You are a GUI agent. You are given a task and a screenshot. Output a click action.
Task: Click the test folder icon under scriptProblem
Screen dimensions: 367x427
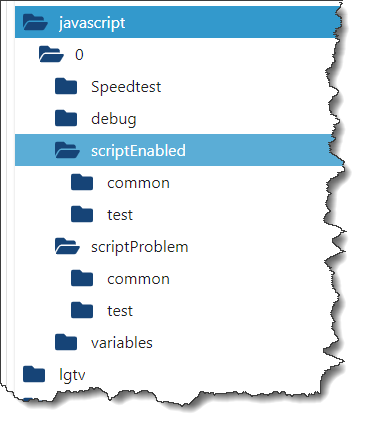point(82,310)
